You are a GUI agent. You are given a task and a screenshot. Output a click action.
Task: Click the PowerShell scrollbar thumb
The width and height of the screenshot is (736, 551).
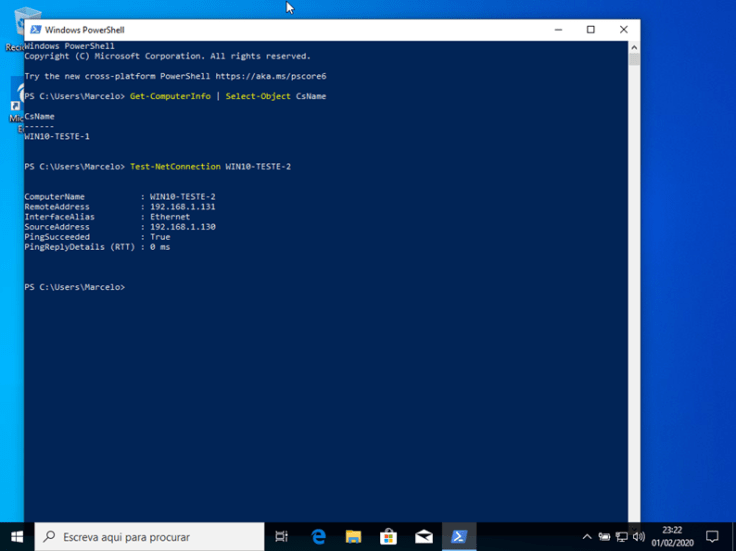point(634,60)
